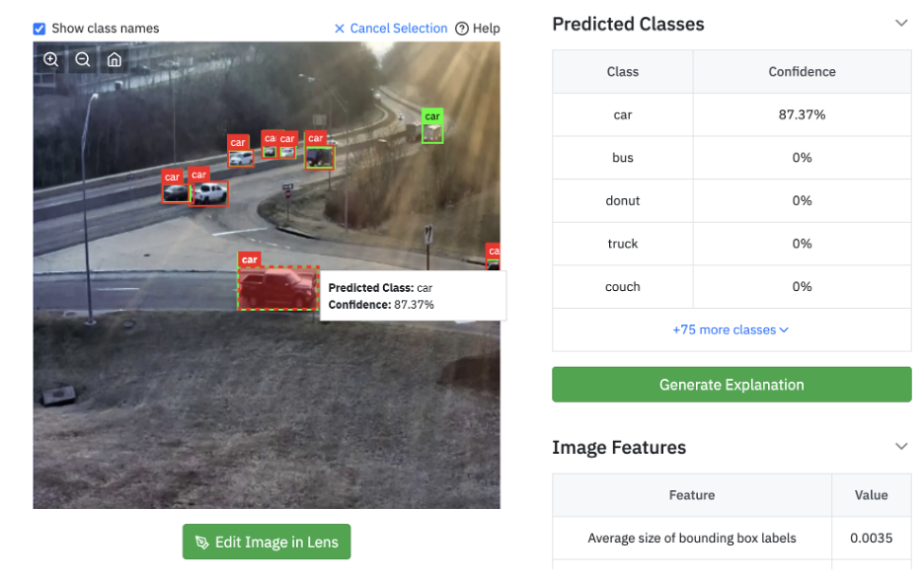Click the X icon beside Cancel Selection
924x580 pixels.
pyautogui.click(x=340, y=29)
